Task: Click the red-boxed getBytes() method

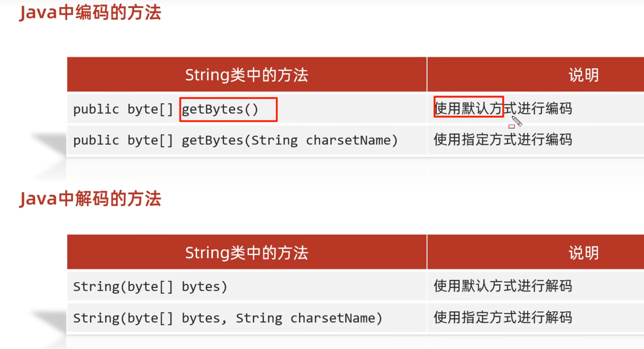Action: click(228, 109)
